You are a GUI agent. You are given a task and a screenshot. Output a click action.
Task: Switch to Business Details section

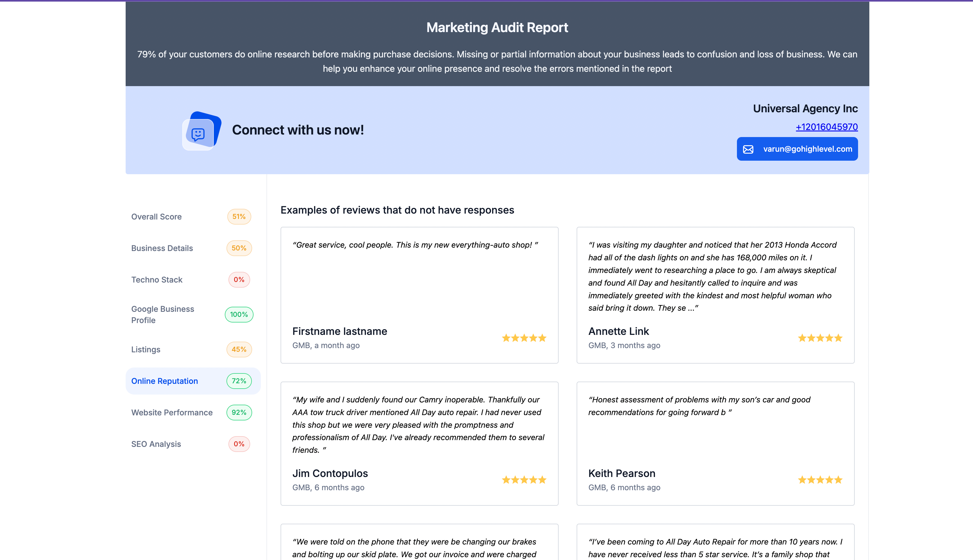click(x=162, y=248)
